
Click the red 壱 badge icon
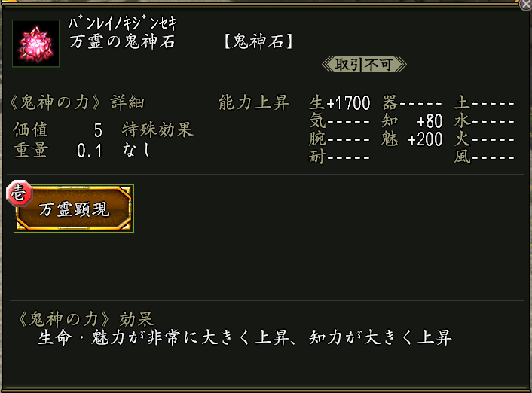click(18, 192)
